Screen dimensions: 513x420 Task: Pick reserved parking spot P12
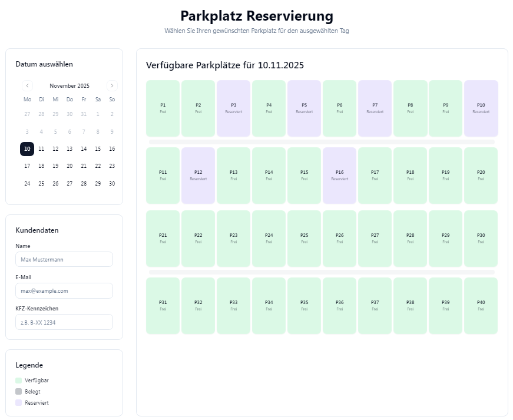[198, 176]
